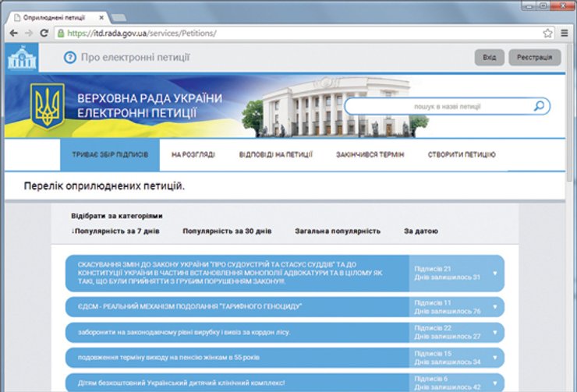
Task: Select 'Створити петицію' tab
Action: [462, 155]
